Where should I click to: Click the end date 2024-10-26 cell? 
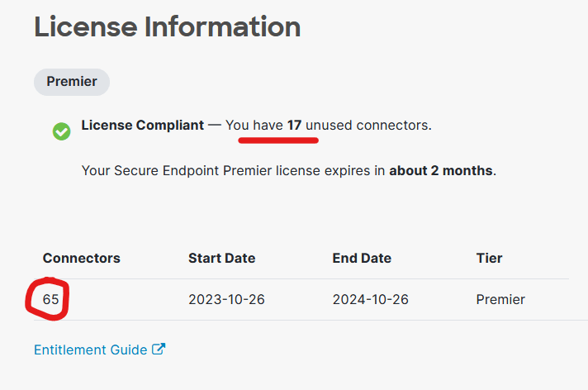[371, 299]
